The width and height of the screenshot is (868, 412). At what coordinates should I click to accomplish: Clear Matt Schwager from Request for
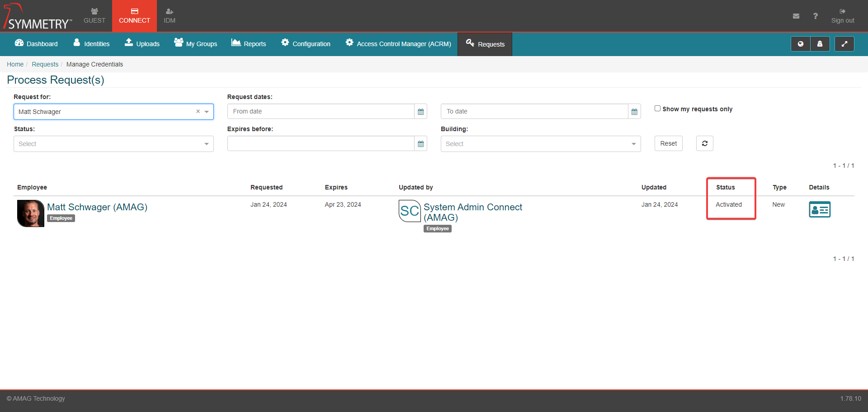click(x=198, y=111)
